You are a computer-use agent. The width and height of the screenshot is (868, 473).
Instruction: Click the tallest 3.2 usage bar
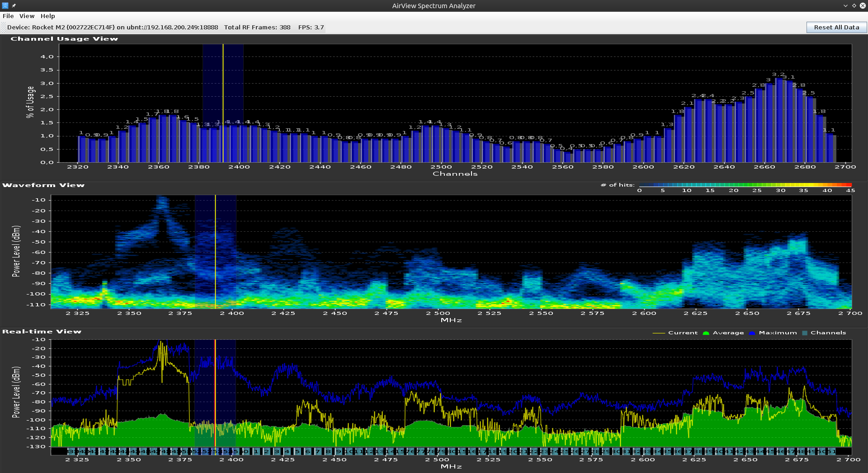(778, 121)
